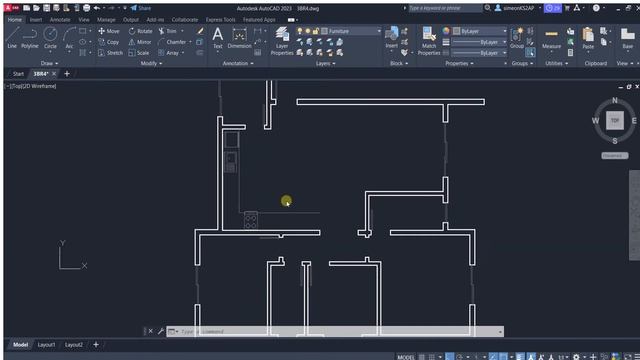Viewport: 640px width, 360px height.
Task: Click the ViewCube TOP face
Action: click(x=615, y=120)
